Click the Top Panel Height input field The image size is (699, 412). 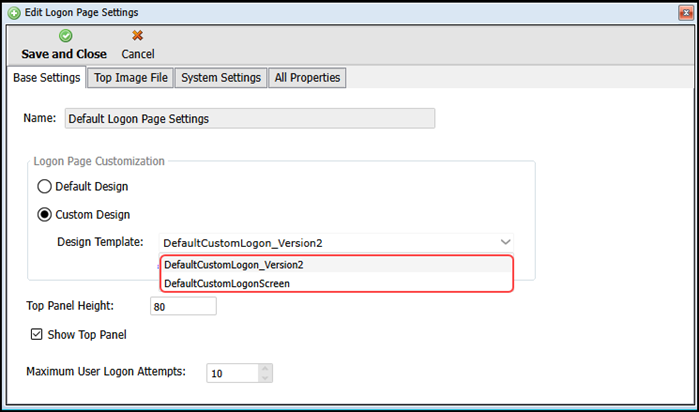coord(182,307)
